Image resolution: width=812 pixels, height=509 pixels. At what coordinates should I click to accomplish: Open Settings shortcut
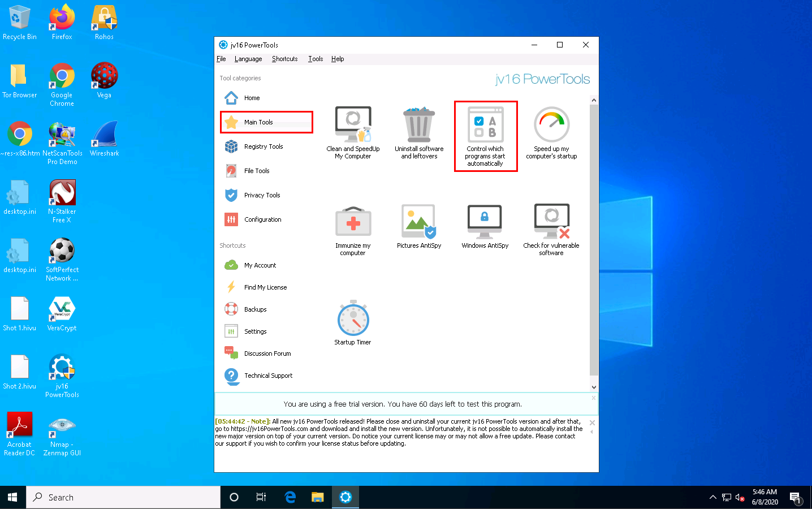(x=245, y=331)
